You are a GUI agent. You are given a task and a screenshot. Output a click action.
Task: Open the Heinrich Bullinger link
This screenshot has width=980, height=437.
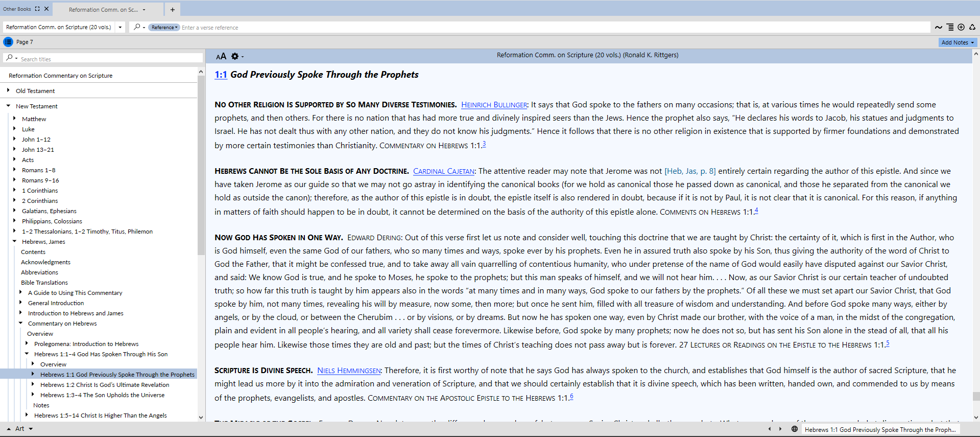click(494, 105)
